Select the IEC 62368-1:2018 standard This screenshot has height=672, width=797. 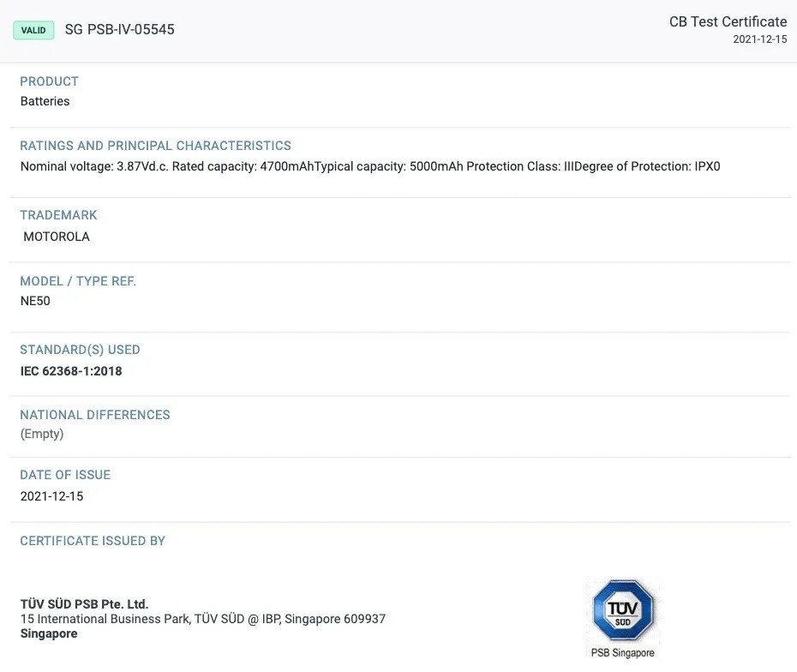tap(71, 371)
